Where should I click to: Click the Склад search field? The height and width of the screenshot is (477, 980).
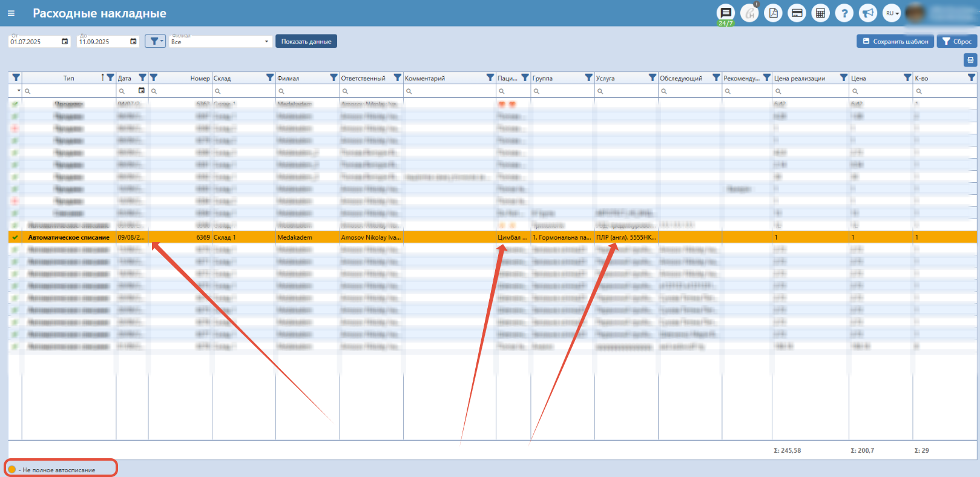[244, 91]
